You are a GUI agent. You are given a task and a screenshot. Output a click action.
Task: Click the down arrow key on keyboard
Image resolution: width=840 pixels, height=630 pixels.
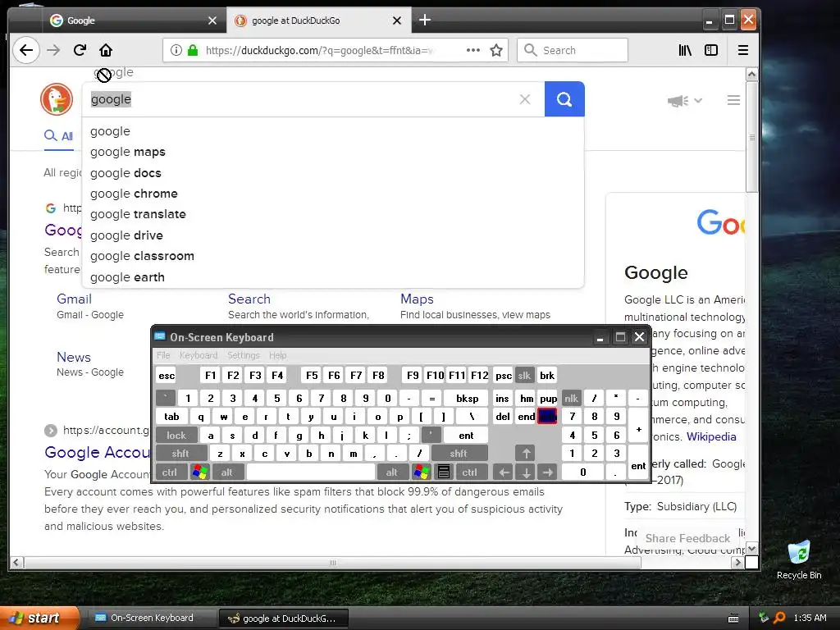[526, 472]
